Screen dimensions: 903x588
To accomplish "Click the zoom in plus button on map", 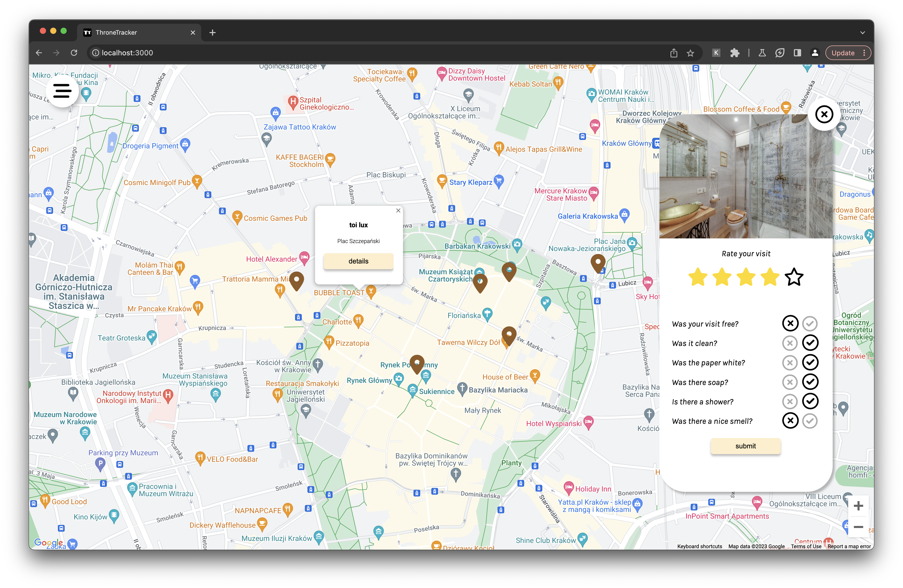I will coord(858,506).
